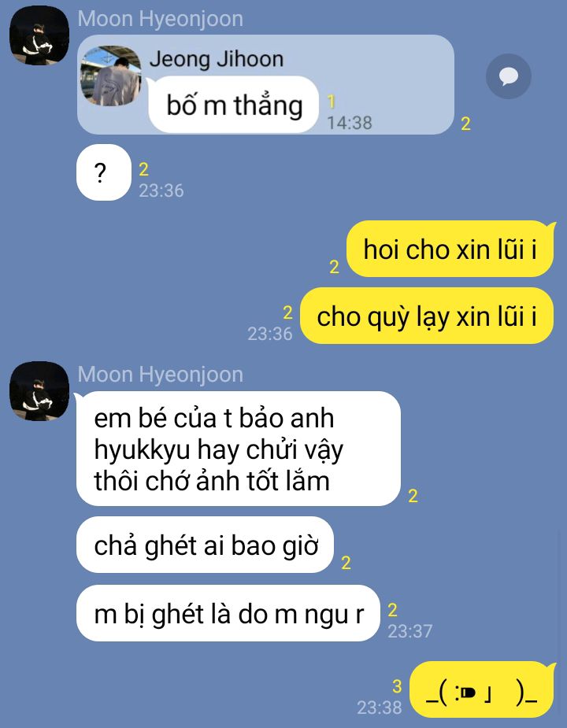Select the 'hoi cho xin lũi i' bubble

point(450,249)
